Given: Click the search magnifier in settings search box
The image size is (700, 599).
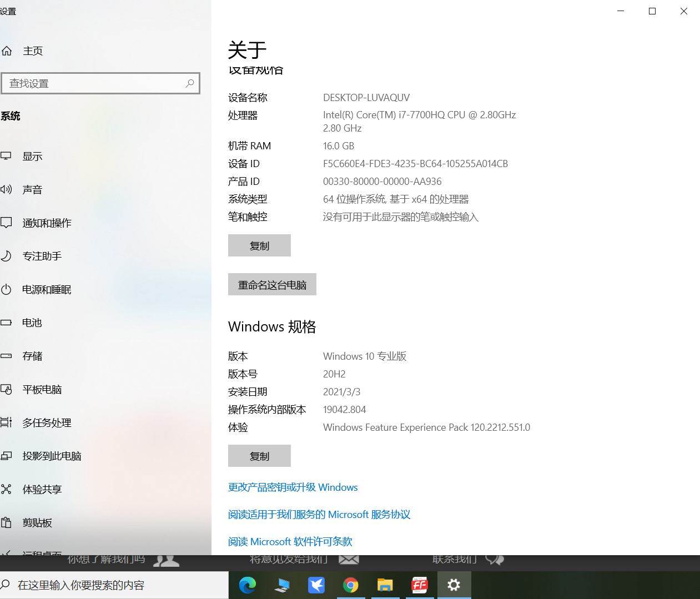Looking at the screenshot, I should coord(190,83).
